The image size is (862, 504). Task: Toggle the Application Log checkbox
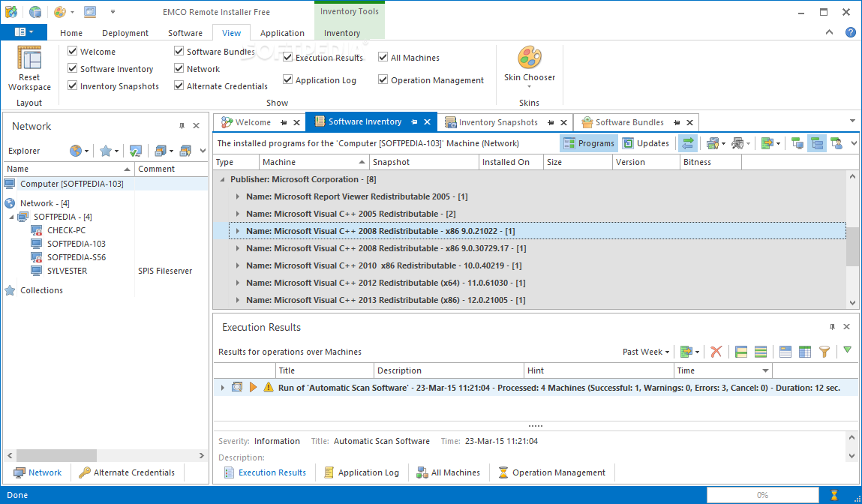tap(287, 79)
